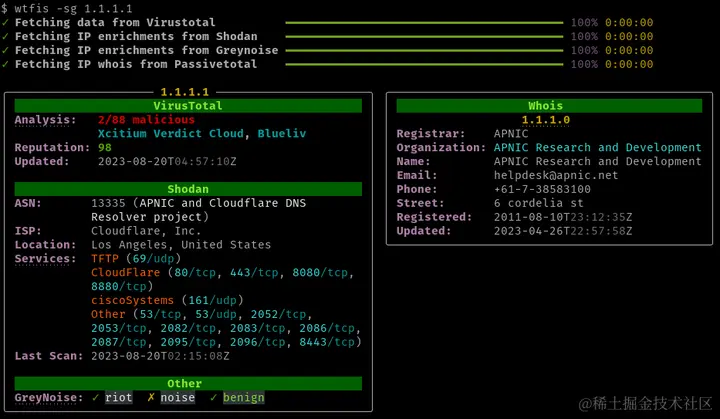Click the 53/tcp port
This screenshot has height=419, width=720.
(160, 314)
